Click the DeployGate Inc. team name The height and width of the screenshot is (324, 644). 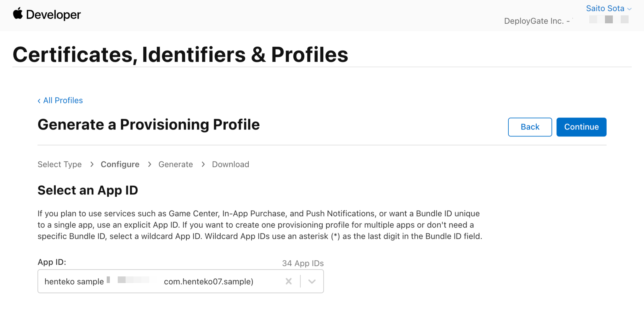pos(534,21)
